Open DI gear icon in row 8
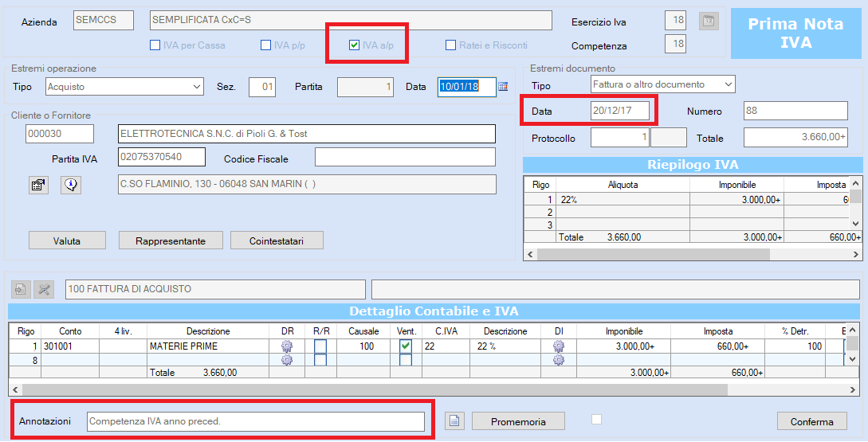 559,360
